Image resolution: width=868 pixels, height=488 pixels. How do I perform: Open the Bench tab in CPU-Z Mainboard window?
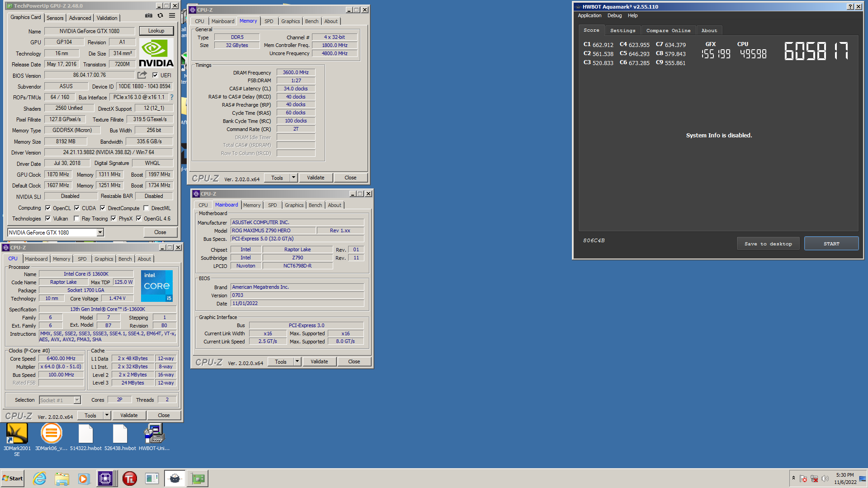pos(316,205)
